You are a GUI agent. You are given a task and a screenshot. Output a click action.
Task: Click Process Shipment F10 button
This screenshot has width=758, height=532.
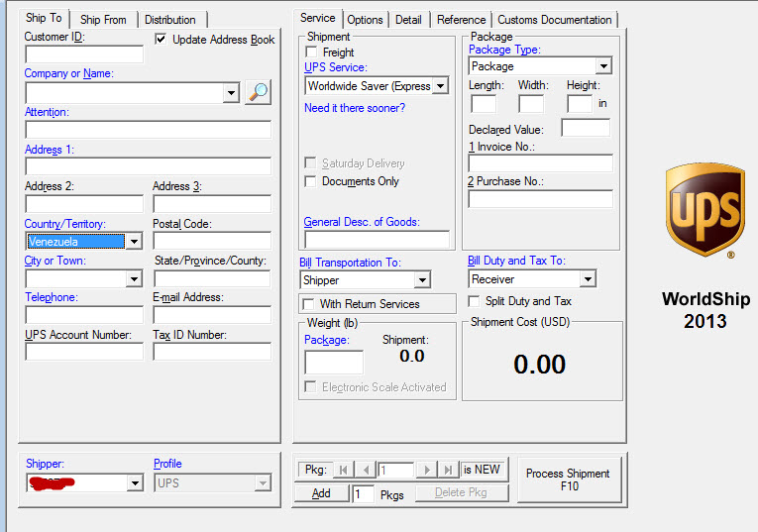[x=568, y=479]
